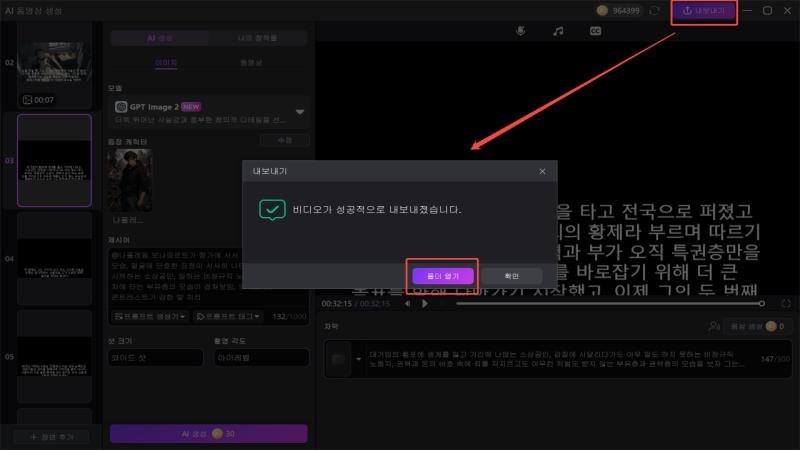Select scene 02 thumbnail with 00:07 duration
The image size is (800, 450).
click(55, 66)
